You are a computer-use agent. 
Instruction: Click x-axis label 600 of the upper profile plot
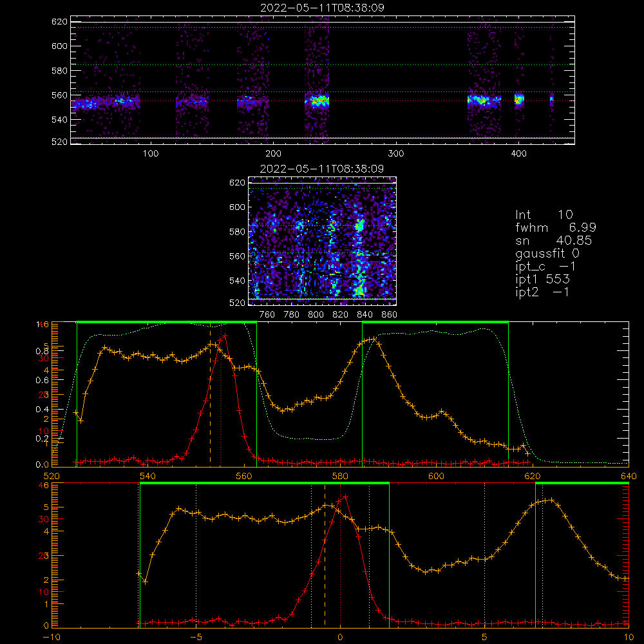(437, 476)
